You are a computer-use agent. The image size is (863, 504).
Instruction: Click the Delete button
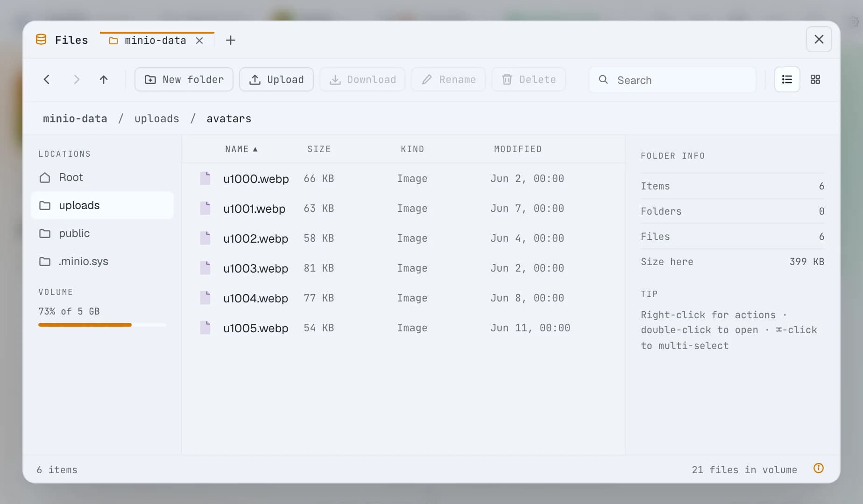[x=529, y=79]
